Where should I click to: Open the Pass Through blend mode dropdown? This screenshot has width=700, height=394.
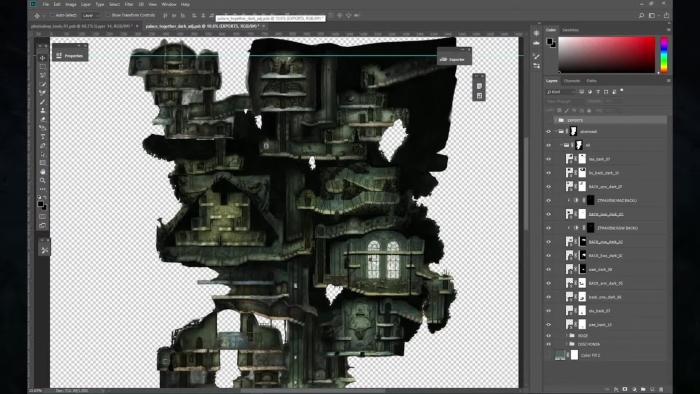566,101
